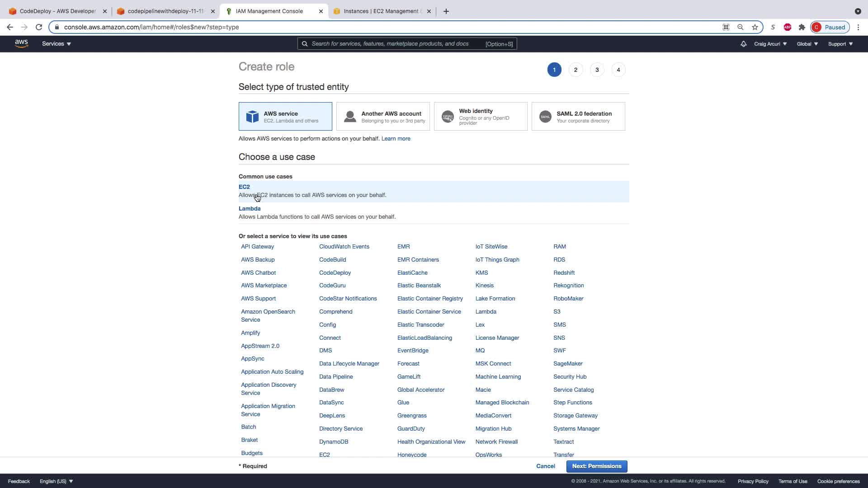
Task: Select the AWS service trusted entity
Action: click(x=285, y=117)
